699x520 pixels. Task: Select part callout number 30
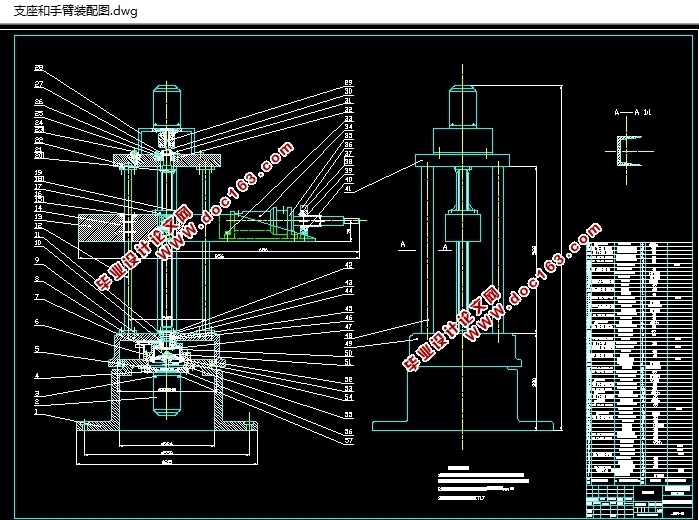coord(348,91)
